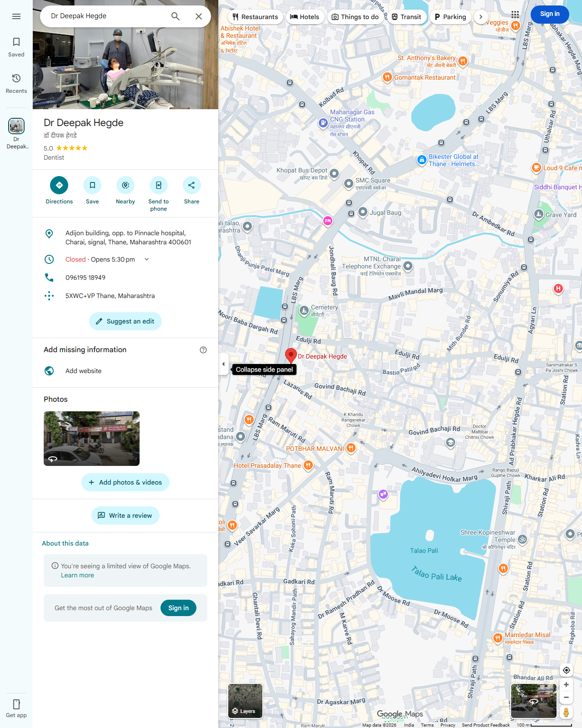The height and width of the screenshot is (728, 582).
Task: Click the Gomantak Restaurant marker
Action: pyautogui.click(x=387, y=77)
